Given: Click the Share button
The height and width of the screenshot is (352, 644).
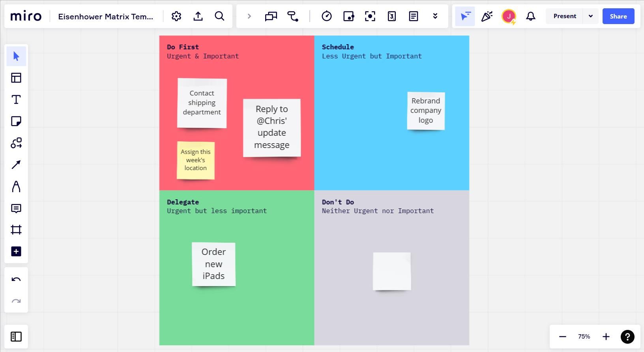Looking at the screenshot, I should pos(618,16).
